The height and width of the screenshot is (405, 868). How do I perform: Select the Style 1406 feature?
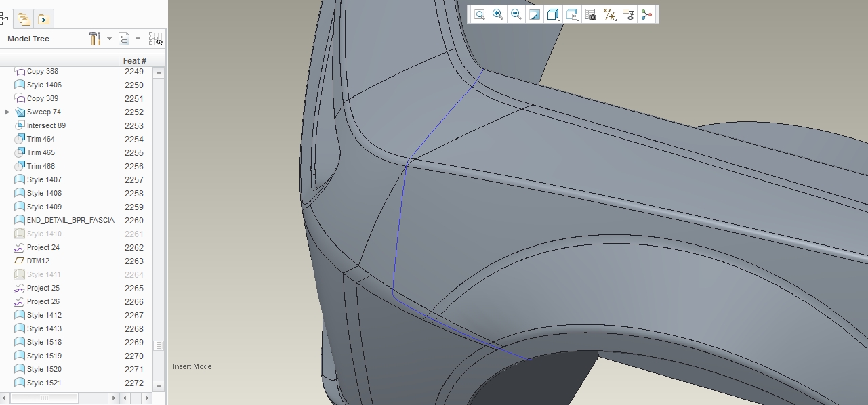click(44, 85)
